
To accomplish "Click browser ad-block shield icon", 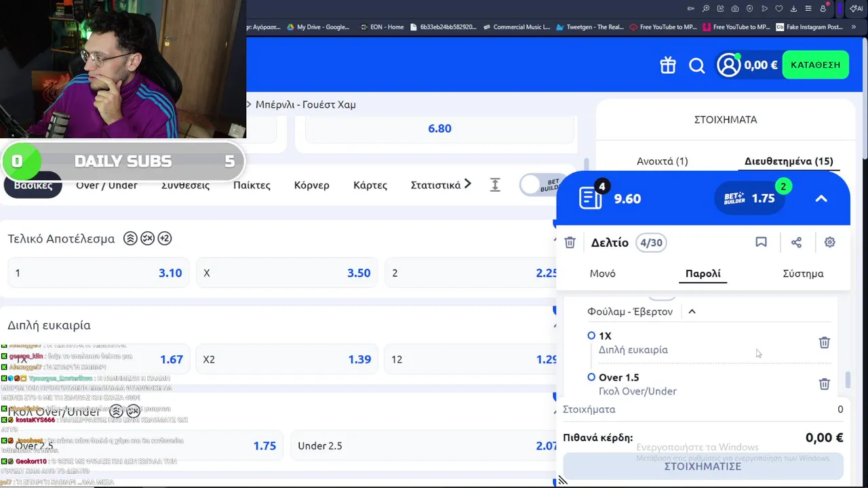I will coord(750,9).
